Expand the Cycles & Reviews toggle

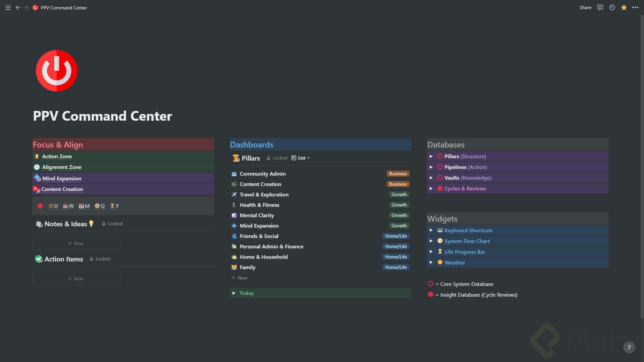pos(431,188)
